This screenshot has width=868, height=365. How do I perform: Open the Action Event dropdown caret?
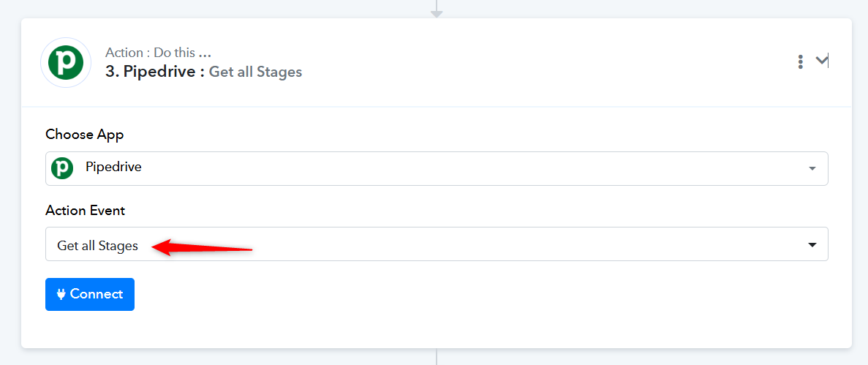tap(812, 244)
